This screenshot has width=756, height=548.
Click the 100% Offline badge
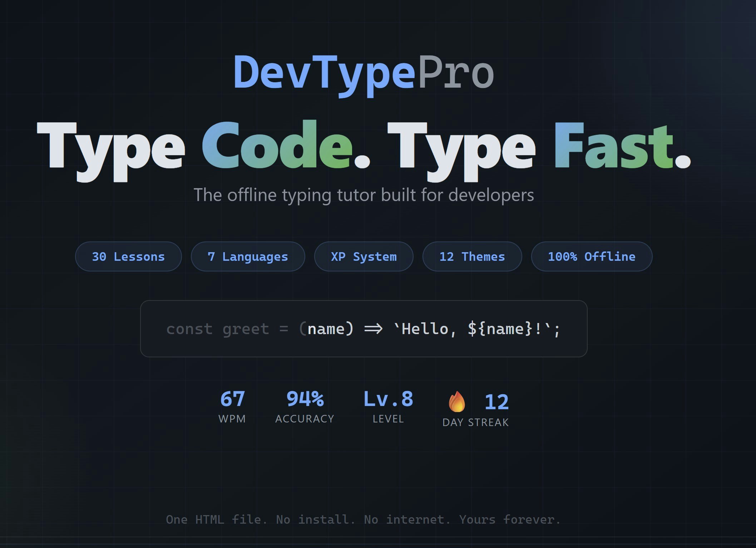click(x=591, y=256)
